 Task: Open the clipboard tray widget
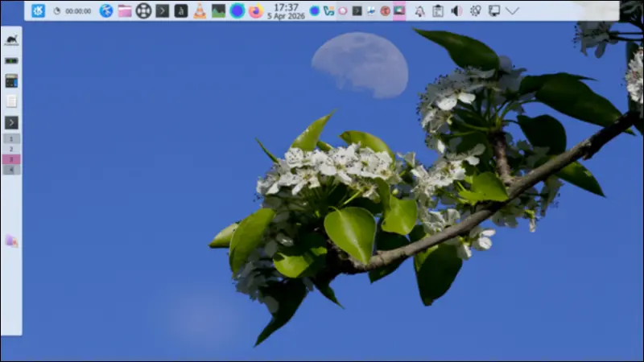(438, 11)
